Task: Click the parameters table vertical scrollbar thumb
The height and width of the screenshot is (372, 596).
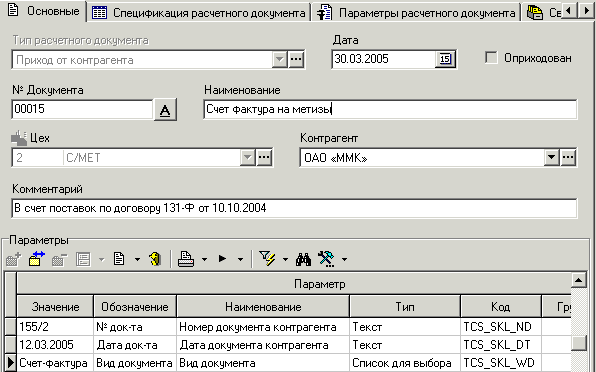Action: point(579,344)
